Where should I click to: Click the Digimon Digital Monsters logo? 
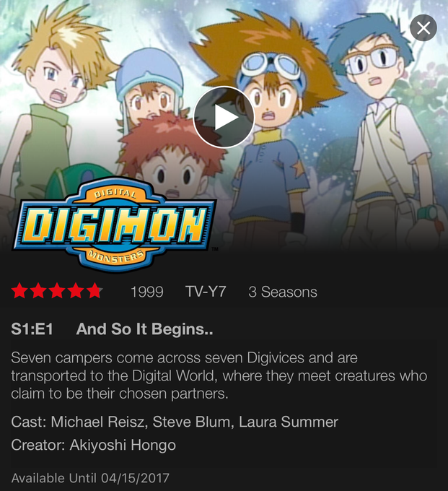coord(114,224)
